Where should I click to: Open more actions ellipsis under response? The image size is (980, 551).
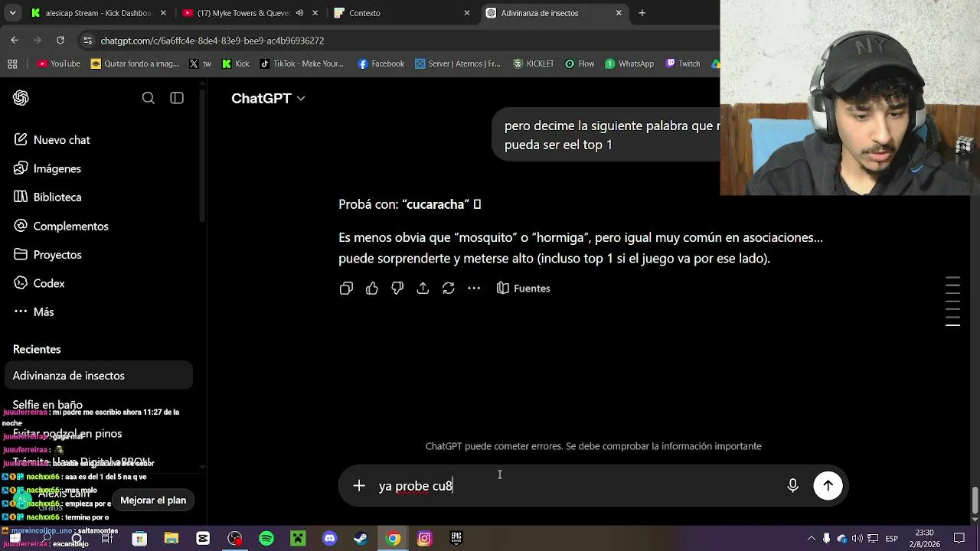[474, 289]
